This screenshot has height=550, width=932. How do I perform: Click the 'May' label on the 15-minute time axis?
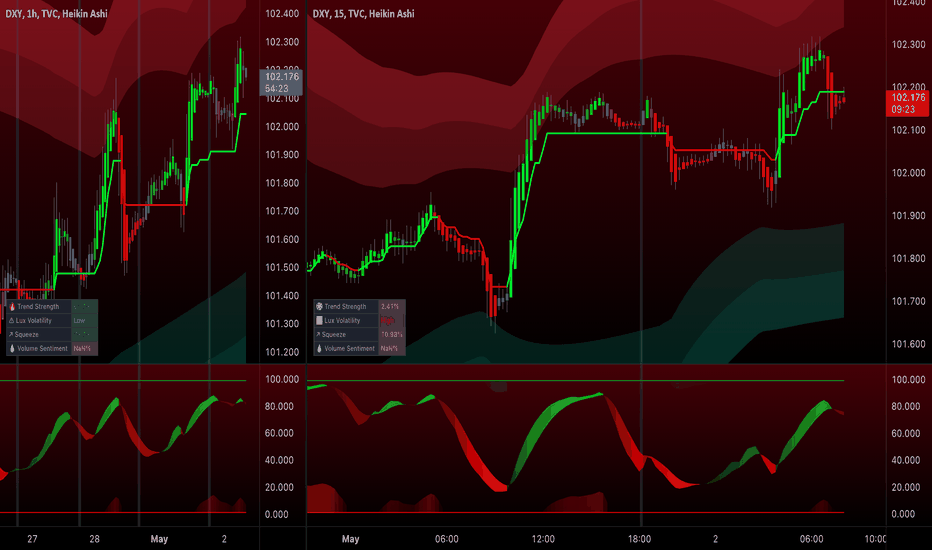350,539
